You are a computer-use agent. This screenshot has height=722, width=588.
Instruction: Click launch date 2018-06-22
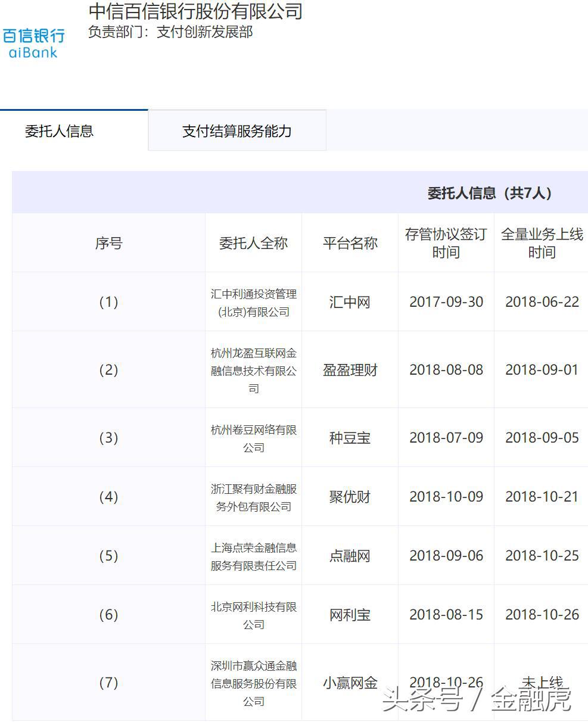pyautogui.click(x=542, y=302)
